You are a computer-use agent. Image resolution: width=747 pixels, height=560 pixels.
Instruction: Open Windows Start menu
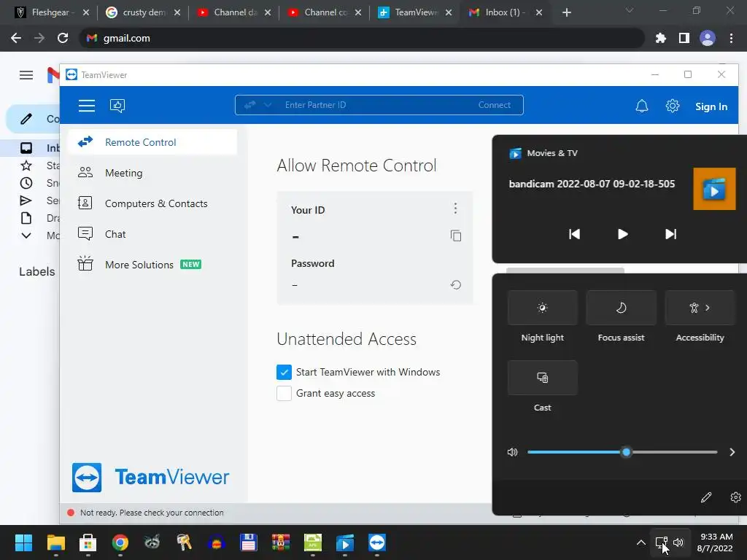coord(23,542)
